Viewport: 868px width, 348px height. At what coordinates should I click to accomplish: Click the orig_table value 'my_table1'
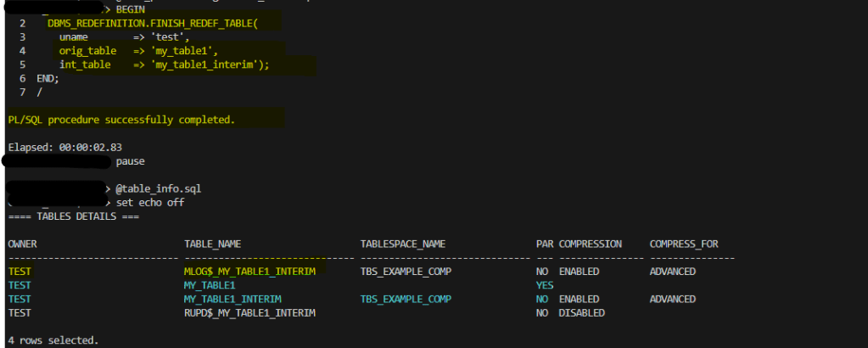[x=183, y=51]
